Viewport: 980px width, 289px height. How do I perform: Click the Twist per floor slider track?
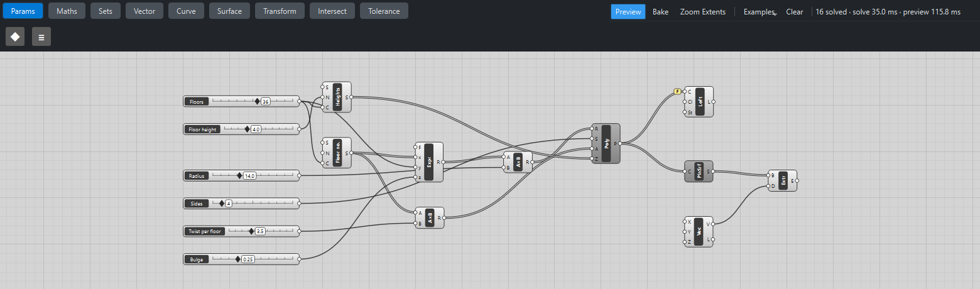coord(261,231)
